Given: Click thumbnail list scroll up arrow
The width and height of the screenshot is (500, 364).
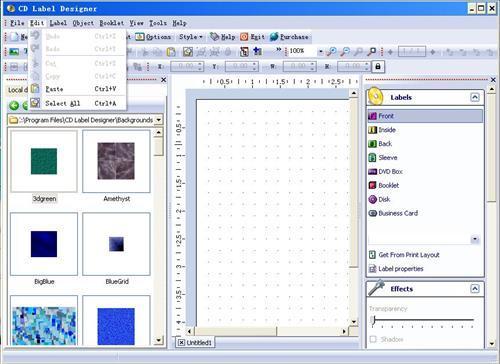Looking at the screenshot, I should [158, 133].
